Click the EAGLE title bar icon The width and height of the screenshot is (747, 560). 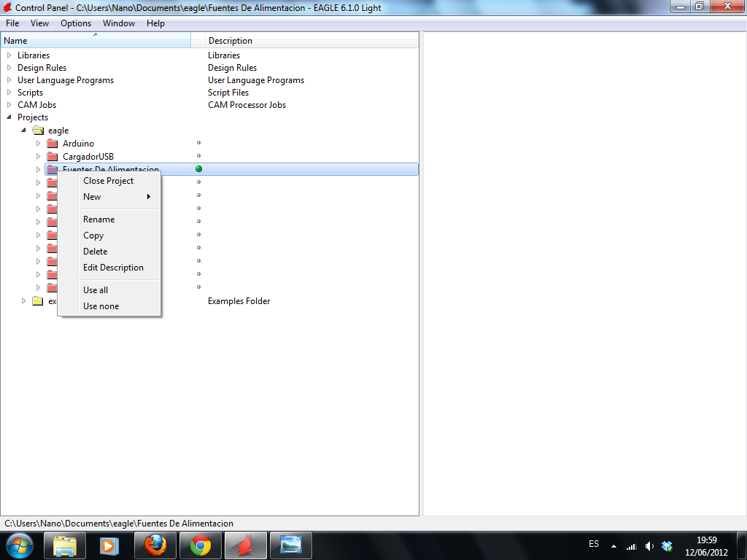point(7,7)
